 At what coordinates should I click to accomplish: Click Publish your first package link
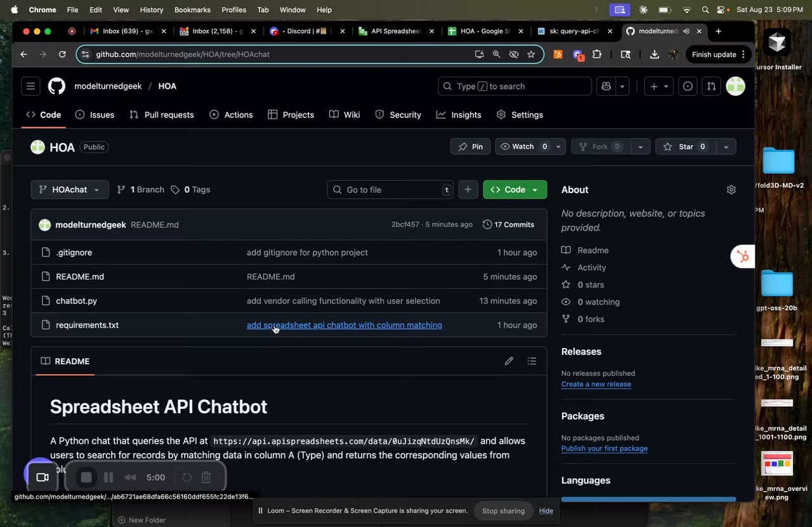point(605,448)
